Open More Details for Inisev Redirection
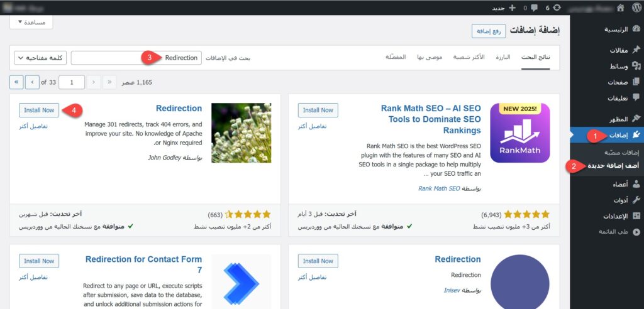 (312, 278)
